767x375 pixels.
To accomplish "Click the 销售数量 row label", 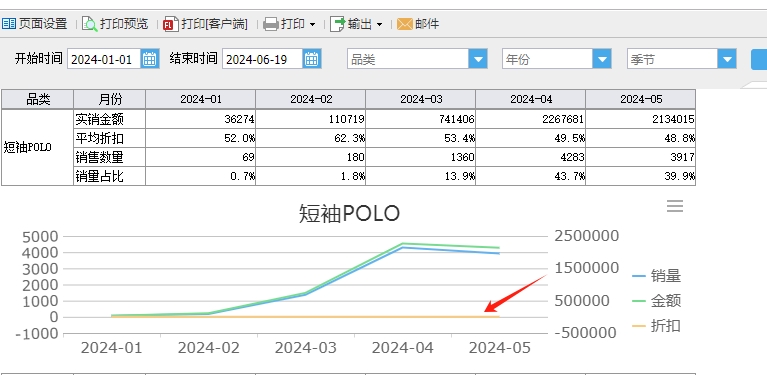I will pyautogui.click(x=110, y=157).
